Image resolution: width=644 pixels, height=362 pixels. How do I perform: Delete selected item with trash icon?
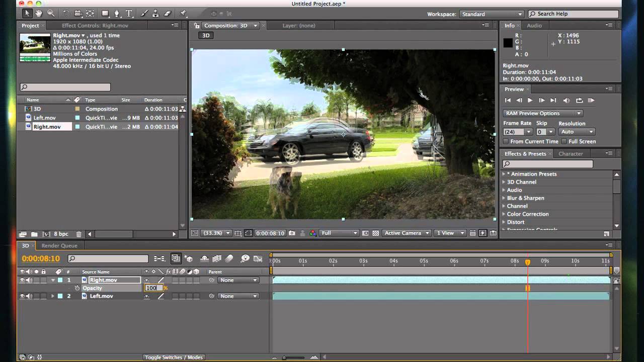78,234
